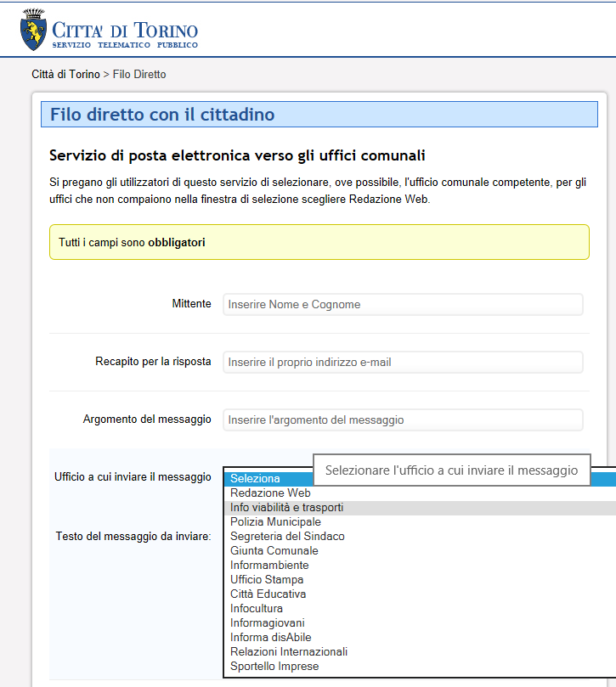Select Sportello Imprese option

(x=274, y=666)
